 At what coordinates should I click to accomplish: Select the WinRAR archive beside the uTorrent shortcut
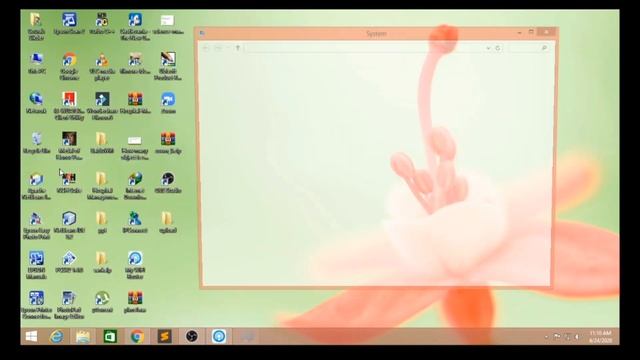[x=135, y=302]
